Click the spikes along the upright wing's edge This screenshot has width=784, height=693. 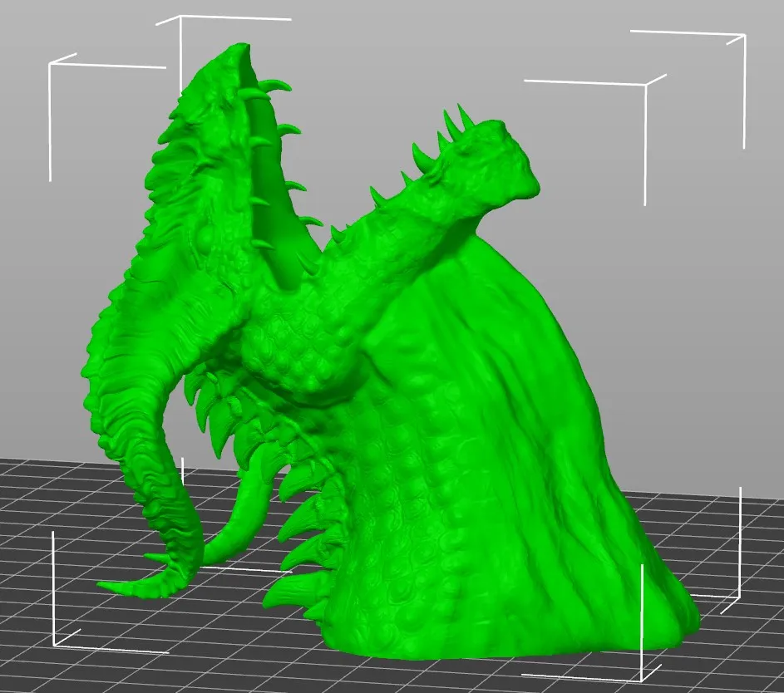tap(283, 129)
